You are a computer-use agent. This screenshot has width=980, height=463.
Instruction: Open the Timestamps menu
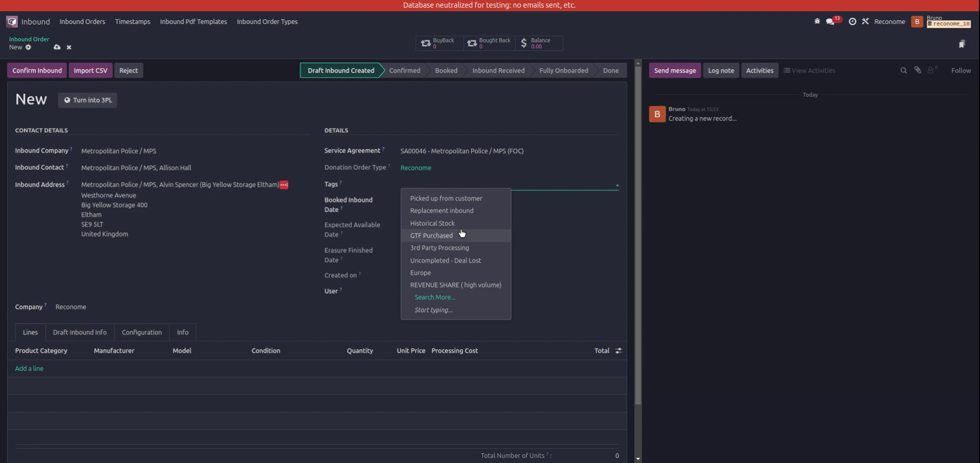[x=132, y=21]
